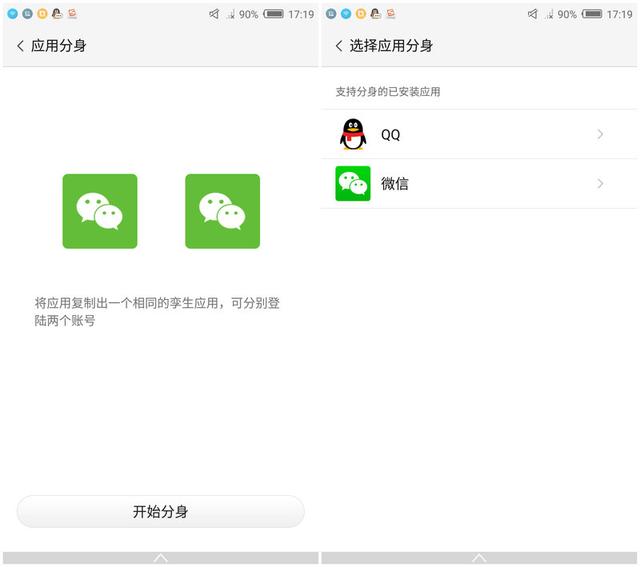640x567 pixels.
Task: Tap the first blue notification icon on left status bar
Action: click(13, 14)
